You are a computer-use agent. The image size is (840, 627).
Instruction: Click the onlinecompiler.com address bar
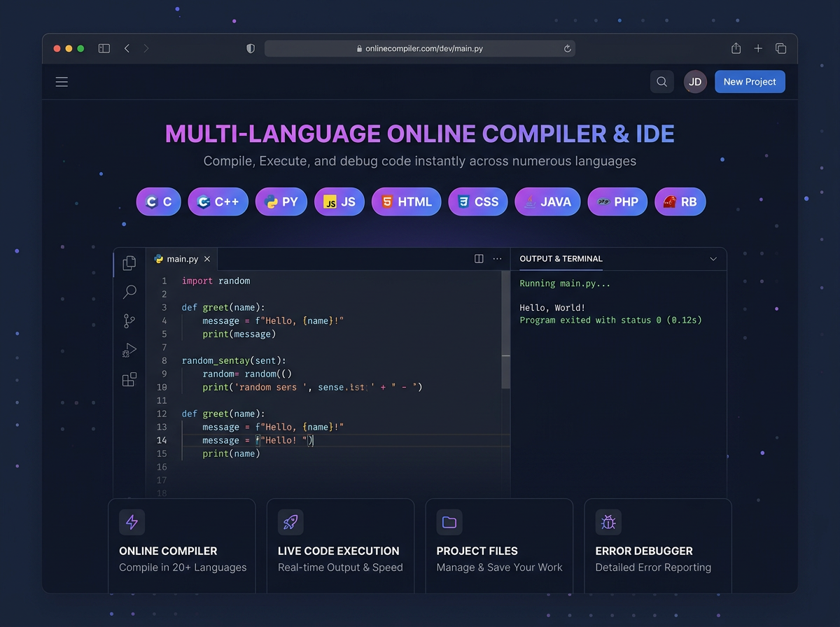pos(420,48)
